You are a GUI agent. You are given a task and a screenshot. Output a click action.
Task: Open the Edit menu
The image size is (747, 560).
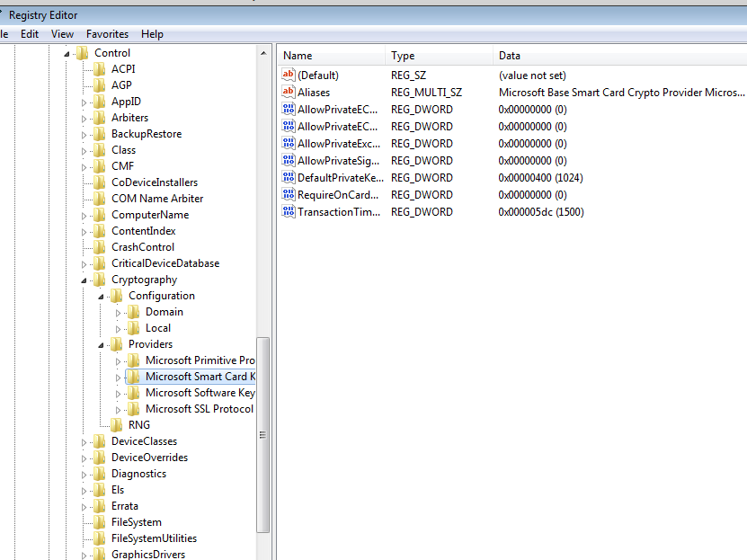coord(30,34)
